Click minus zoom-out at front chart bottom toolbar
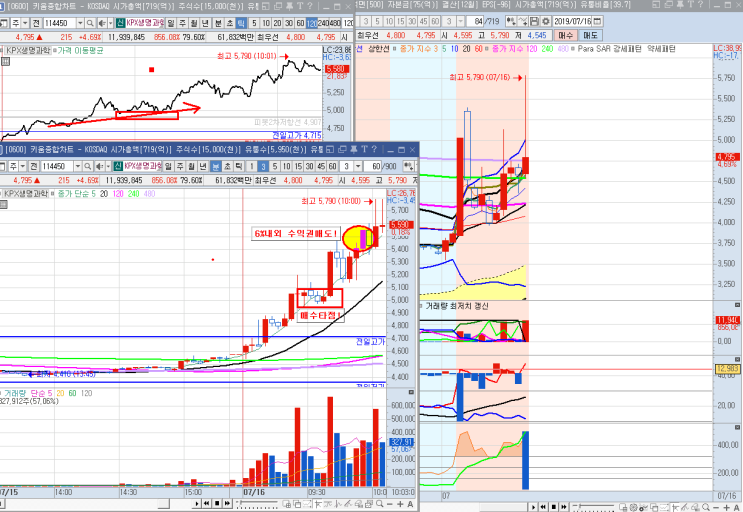 click(390, 504)
